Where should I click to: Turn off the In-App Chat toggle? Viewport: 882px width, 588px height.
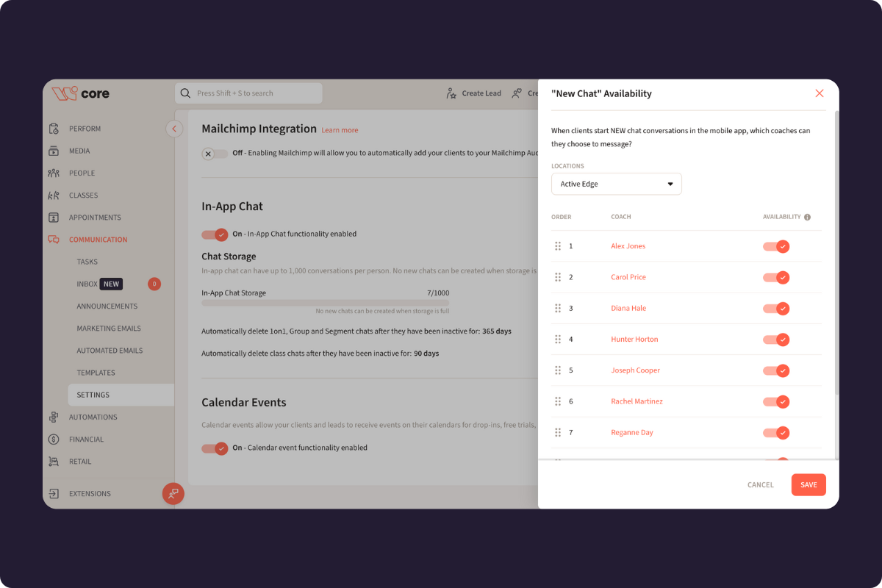(215, 234)
